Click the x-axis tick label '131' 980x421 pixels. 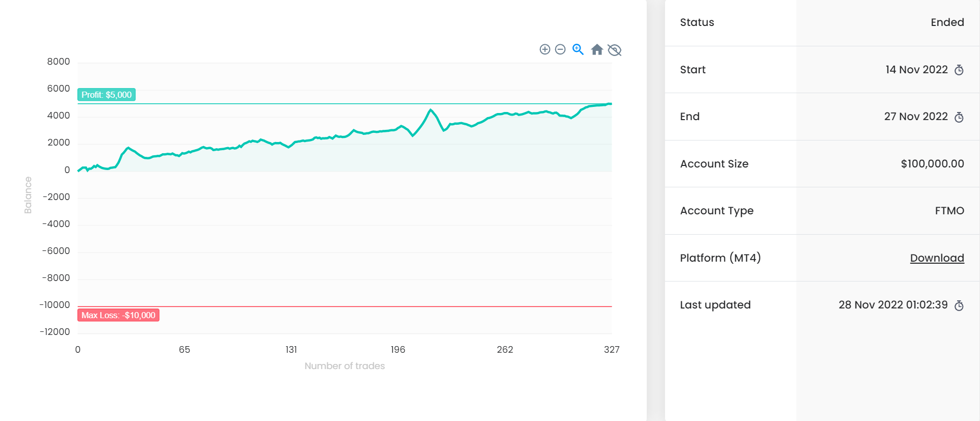tap(291, 350)
